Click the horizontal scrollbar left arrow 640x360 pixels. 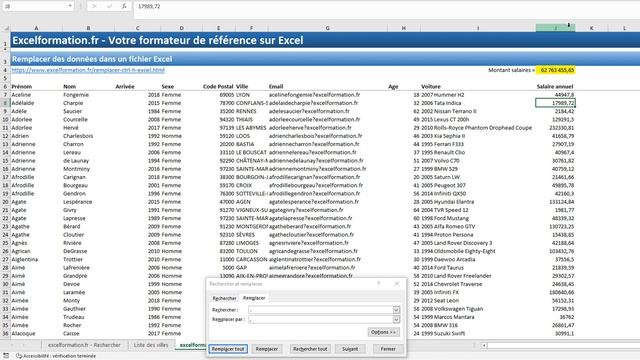484,345
